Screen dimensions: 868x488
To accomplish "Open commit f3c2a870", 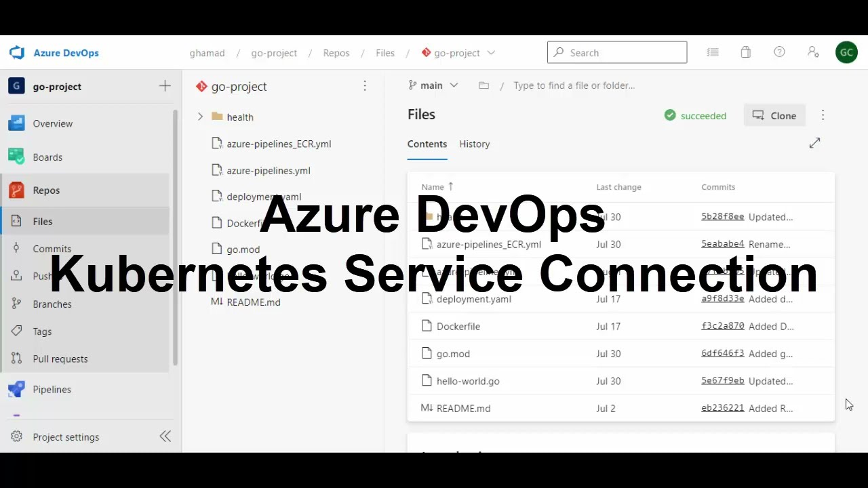I will 722,326.
